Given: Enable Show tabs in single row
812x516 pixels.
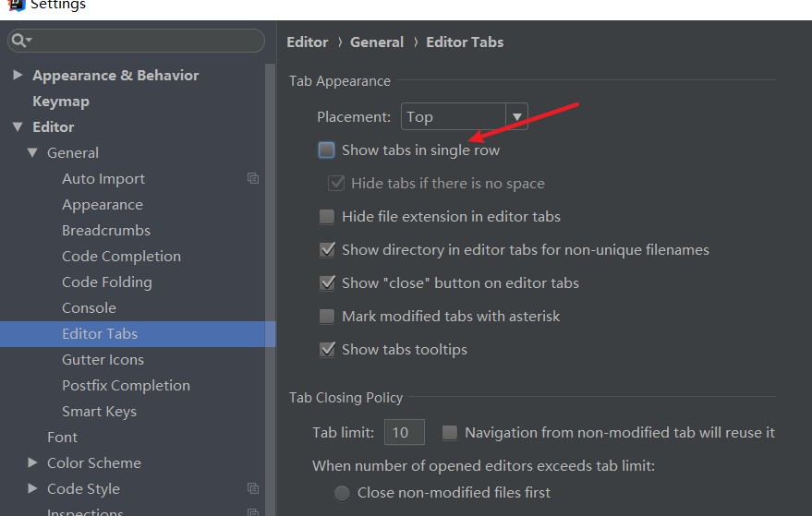Looking at the screenshot, I should point(327,150).
